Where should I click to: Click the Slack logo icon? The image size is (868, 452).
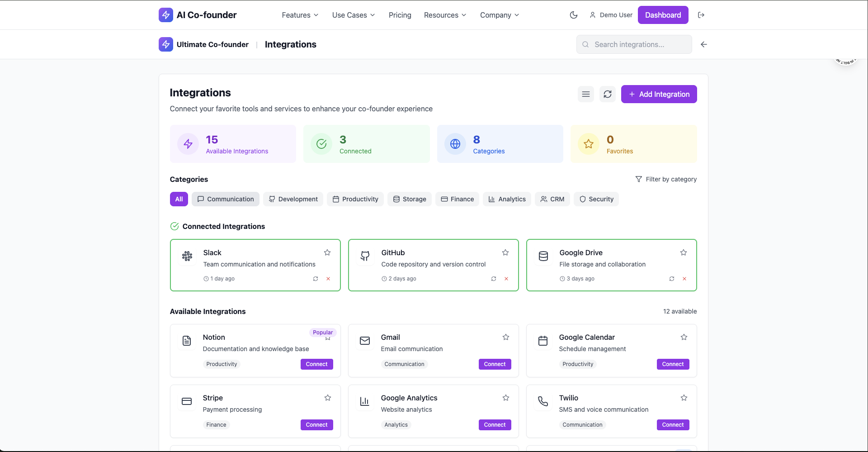tap(187, 256)
